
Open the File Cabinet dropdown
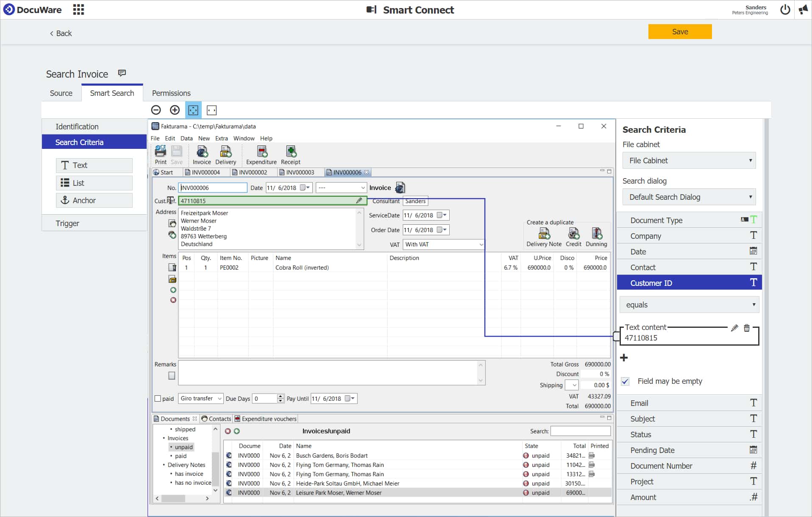(689, 160)
